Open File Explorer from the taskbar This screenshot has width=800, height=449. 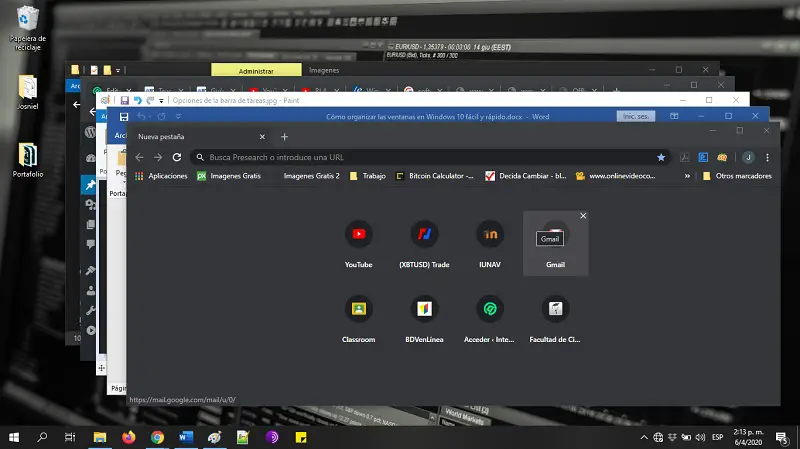99,437
